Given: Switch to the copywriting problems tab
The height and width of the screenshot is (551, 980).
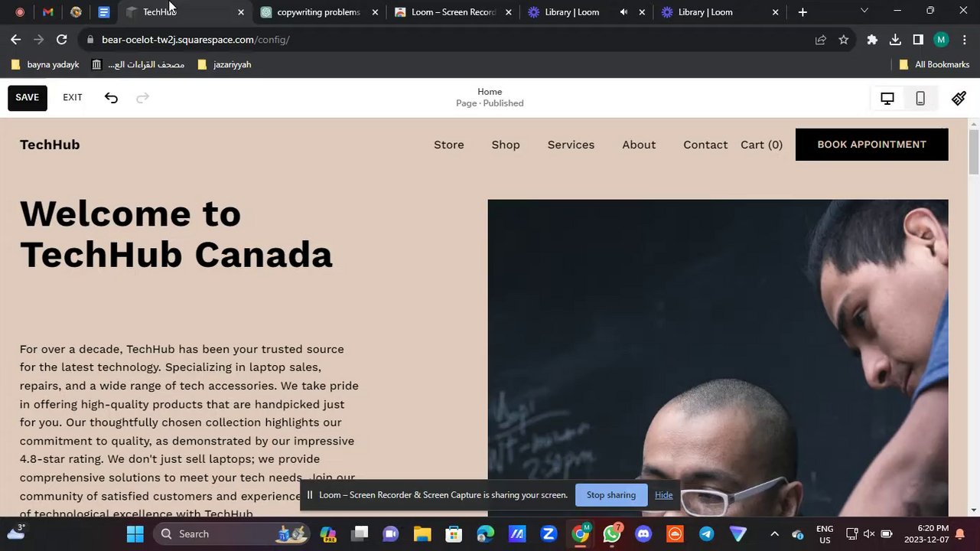Looking at the screenshot, I should pos(317,12).
